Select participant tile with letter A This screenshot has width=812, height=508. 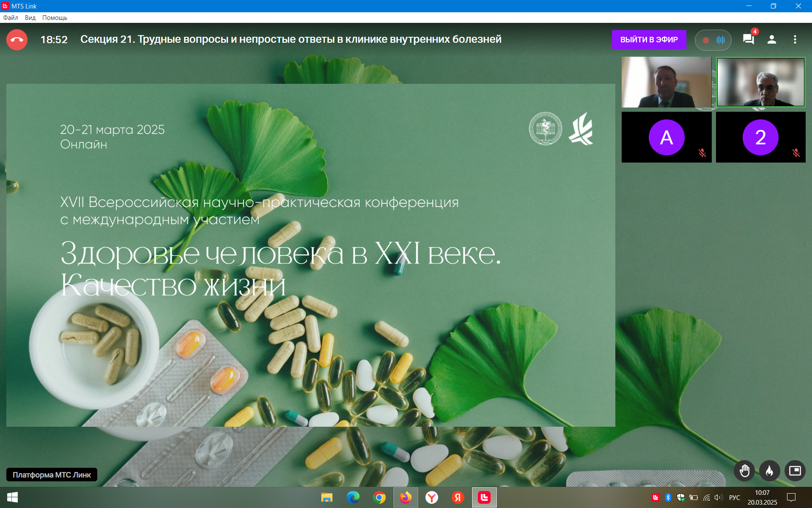point(667,137)
